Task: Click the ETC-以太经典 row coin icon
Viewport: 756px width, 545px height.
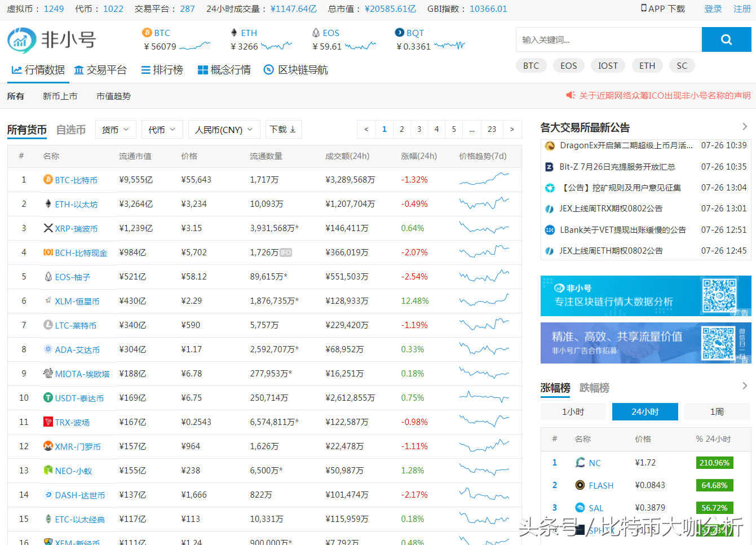Action: coord(48,519)
